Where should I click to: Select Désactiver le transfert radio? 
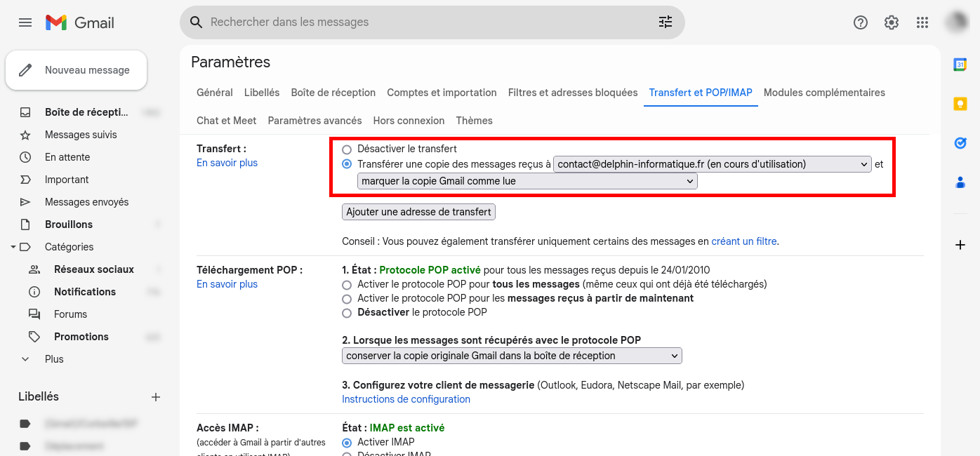tap(347, 149)
